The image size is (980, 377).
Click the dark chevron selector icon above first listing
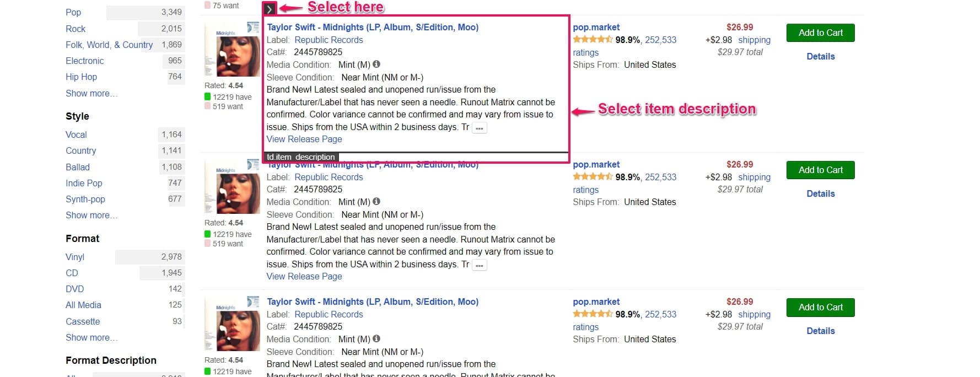pos(269,9)
